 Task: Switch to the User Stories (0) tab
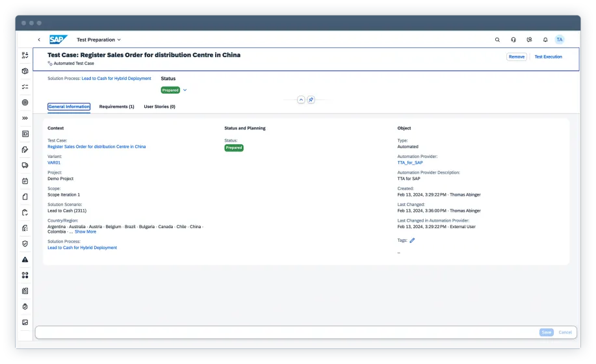[159, 107]
